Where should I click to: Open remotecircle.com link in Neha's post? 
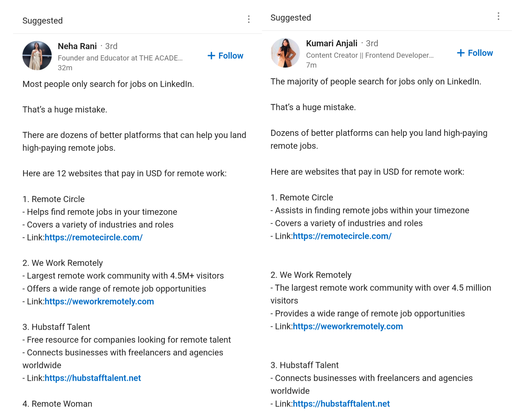tap(94, 237)
